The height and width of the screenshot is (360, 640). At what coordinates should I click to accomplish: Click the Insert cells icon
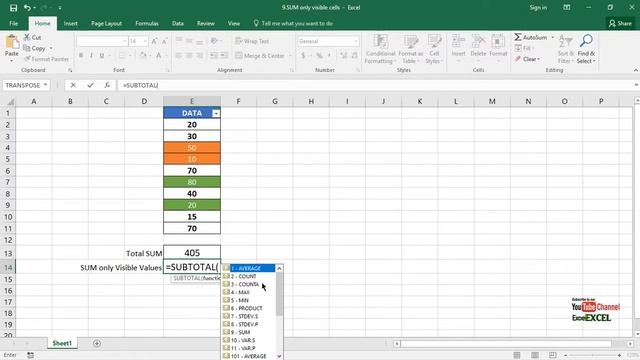(x=458, y=42)
